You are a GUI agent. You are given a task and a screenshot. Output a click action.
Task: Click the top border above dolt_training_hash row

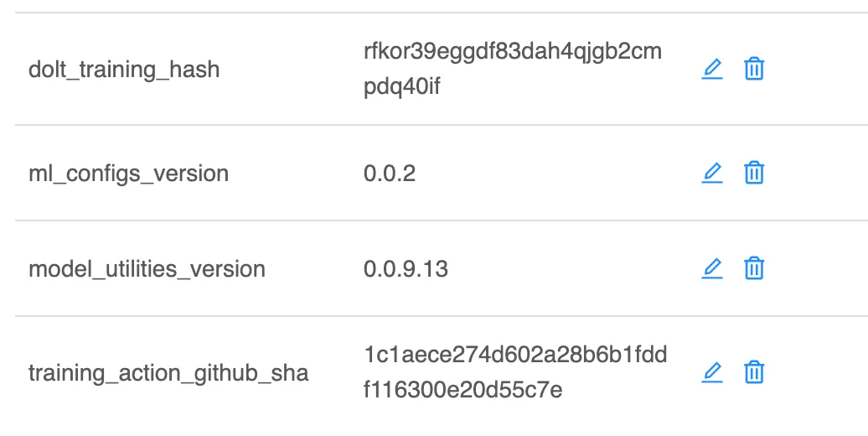pyautogui.click(x=434, y=13)
